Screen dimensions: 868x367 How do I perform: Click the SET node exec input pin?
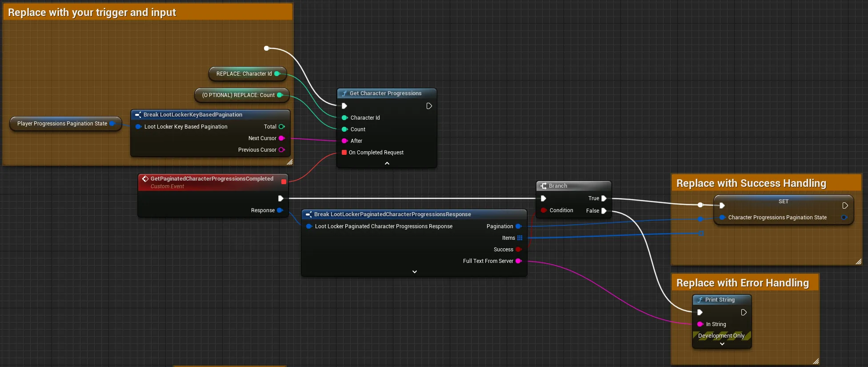722,206
